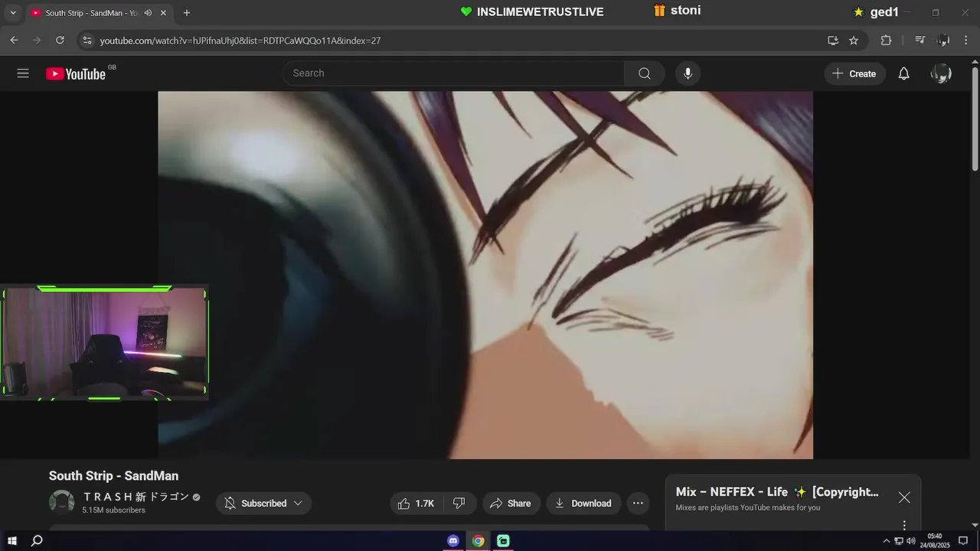Click the browser forward arrow
Screen dimensions: 980x551
[37, 41]
